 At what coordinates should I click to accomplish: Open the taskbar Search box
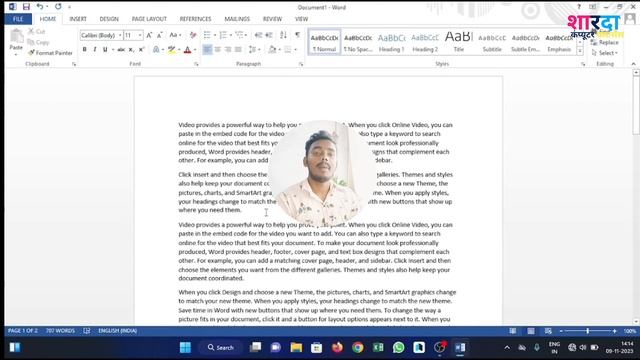click(x=220, y=347)
